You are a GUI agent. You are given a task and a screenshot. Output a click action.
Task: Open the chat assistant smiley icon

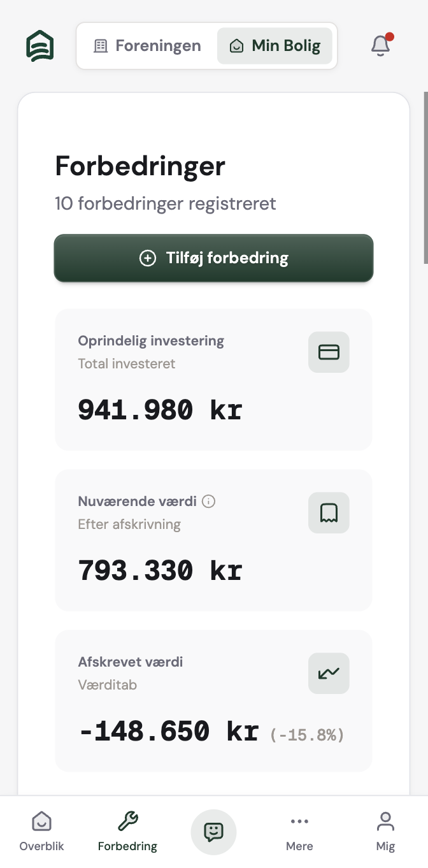click(213, 832)
